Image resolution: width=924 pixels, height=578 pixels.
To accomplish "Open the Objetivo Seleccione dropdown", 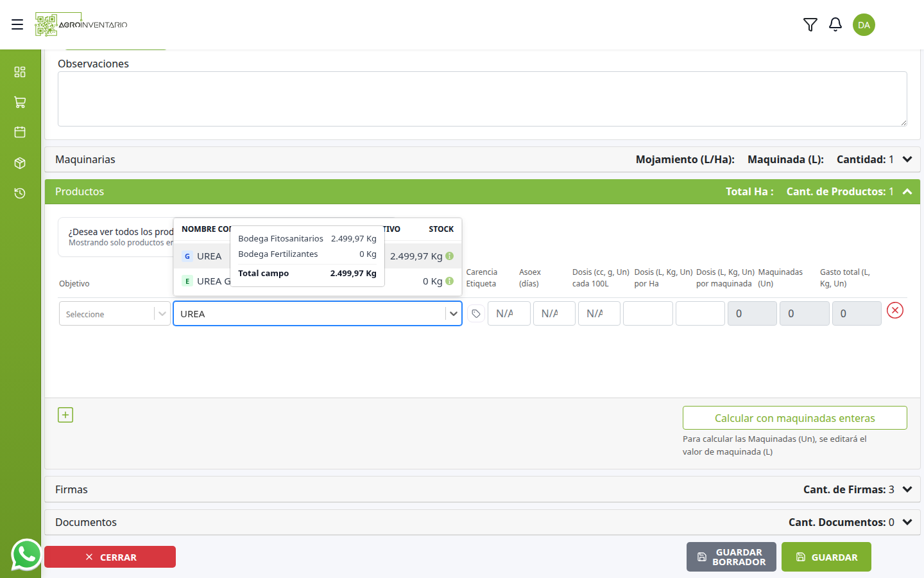I will click(x=114, y=314).
